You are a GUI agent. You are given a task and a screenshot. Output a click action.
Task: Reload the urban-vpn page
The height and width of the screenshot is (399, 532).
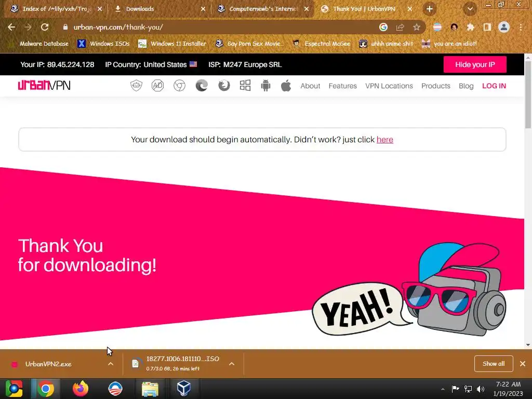click(45, 27)
